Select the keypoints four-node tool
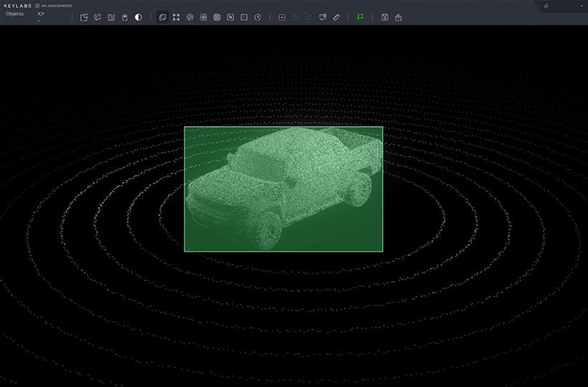 click(176, 17)
